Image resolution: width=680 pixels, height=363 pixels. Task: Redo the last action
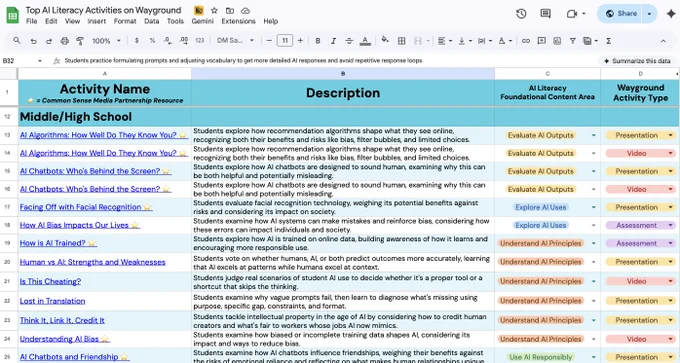[x=49, y=41]
